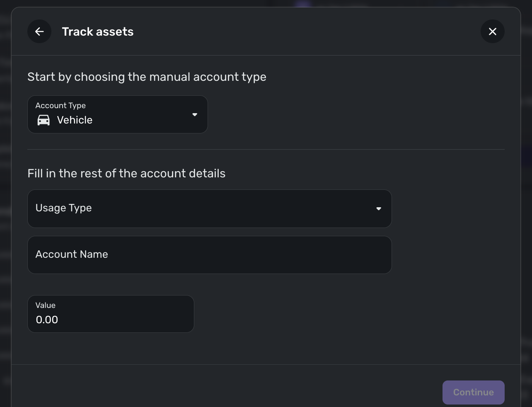
Task: Focus the Account Name field
Action: pyautogui.click(x=209, y=255)
